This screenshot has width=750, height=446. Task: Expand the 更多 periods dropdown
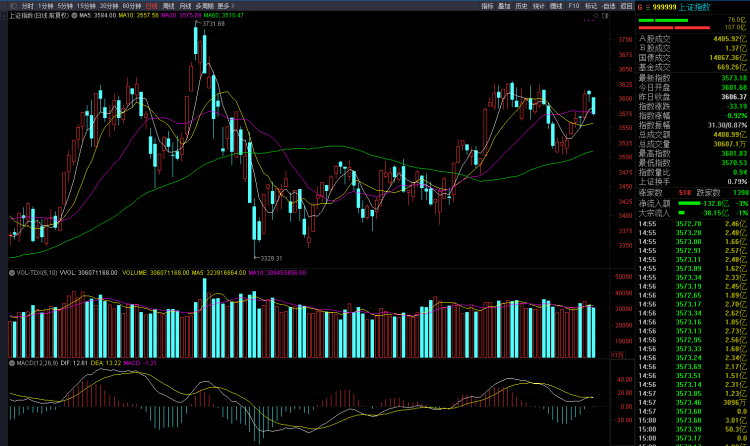tap(225, 6)
